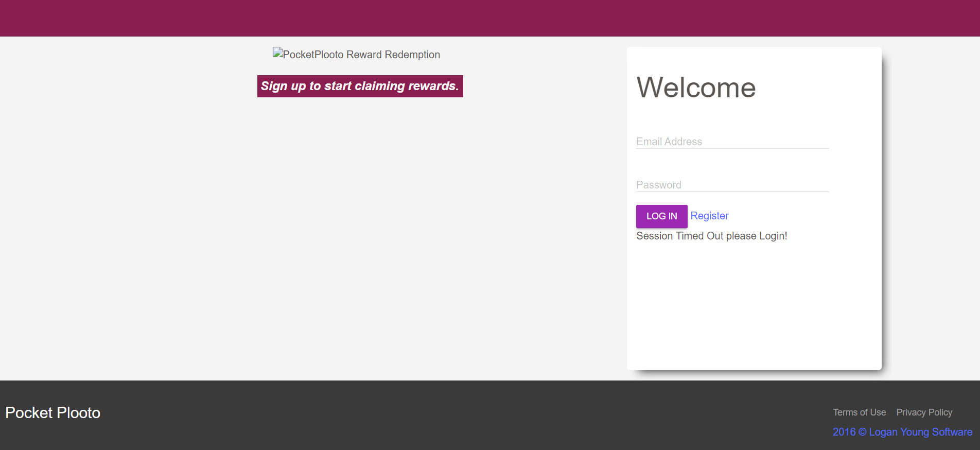Click the Pocket Plooto footer title
Viewport: 980px width, 450px height.
pyautogui.click(x=53, y=413)
